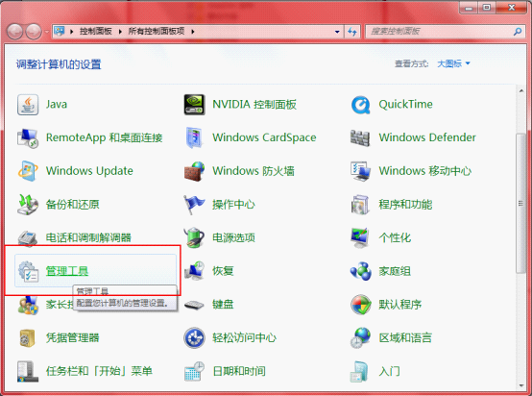Open the Java control panel icon
This screenshot has width=532, height=396.
click(28, 105)
